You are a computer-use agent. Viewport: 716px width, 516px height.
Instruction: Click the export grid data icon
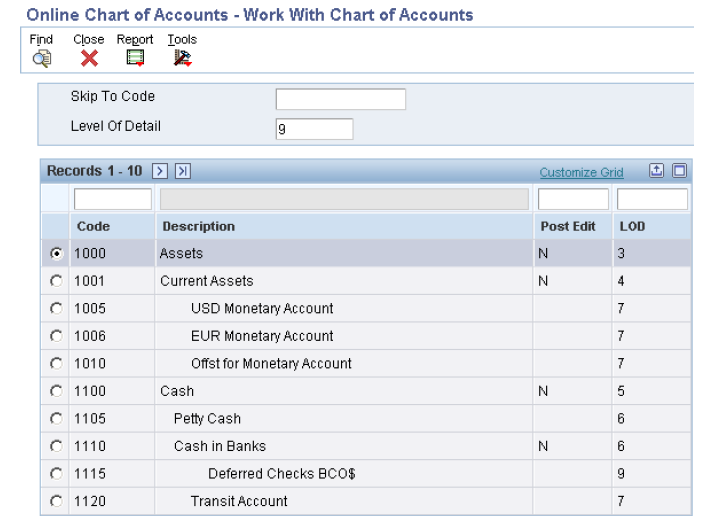[x=656, y=171]
